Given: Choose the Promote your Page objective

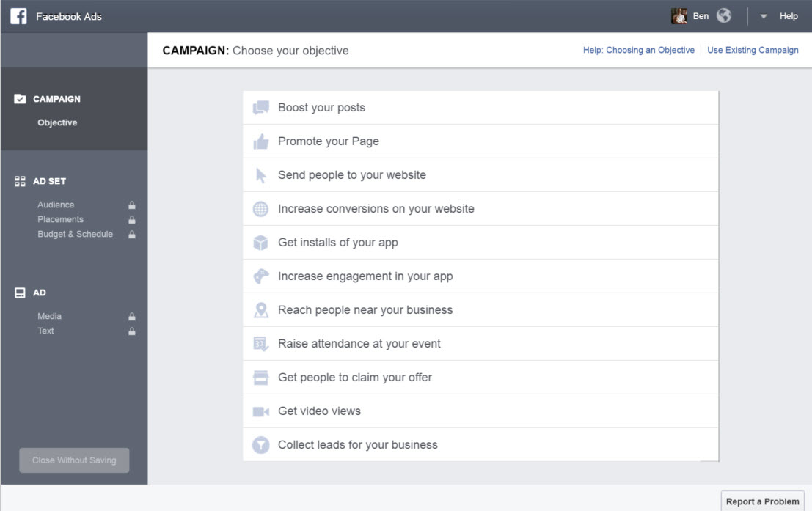Looking at the screenshot, I should pos(480,141).
